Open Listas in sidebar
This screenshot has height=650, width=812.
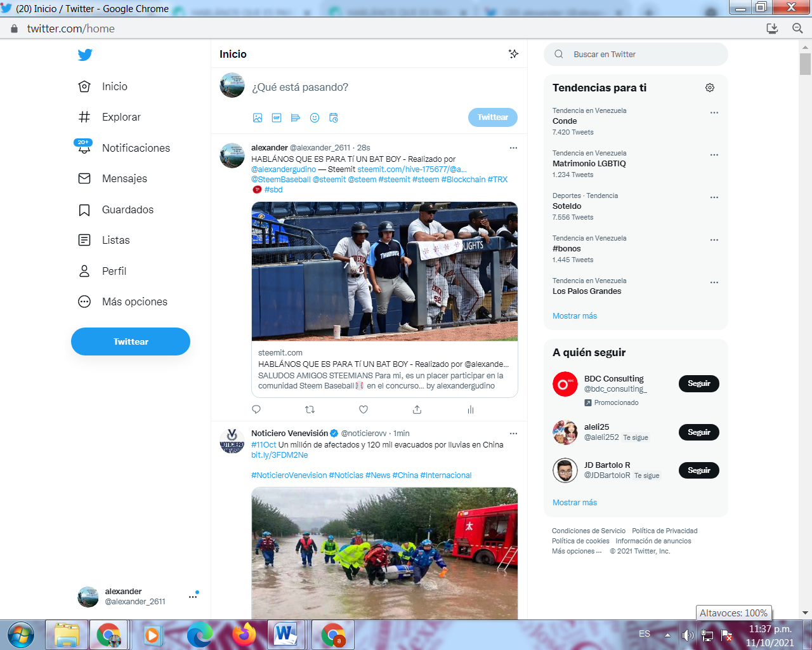point(103,240)
